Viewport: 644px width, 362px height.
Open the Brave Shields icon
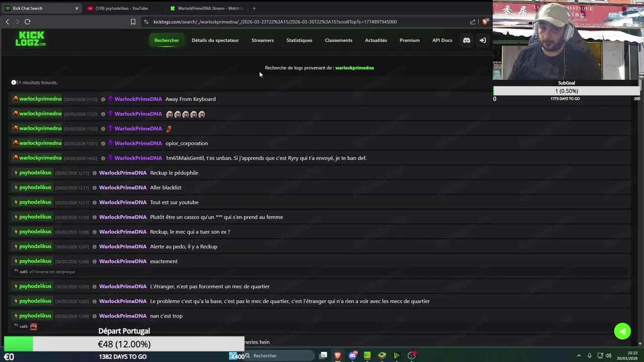click(x=485, y=22)
